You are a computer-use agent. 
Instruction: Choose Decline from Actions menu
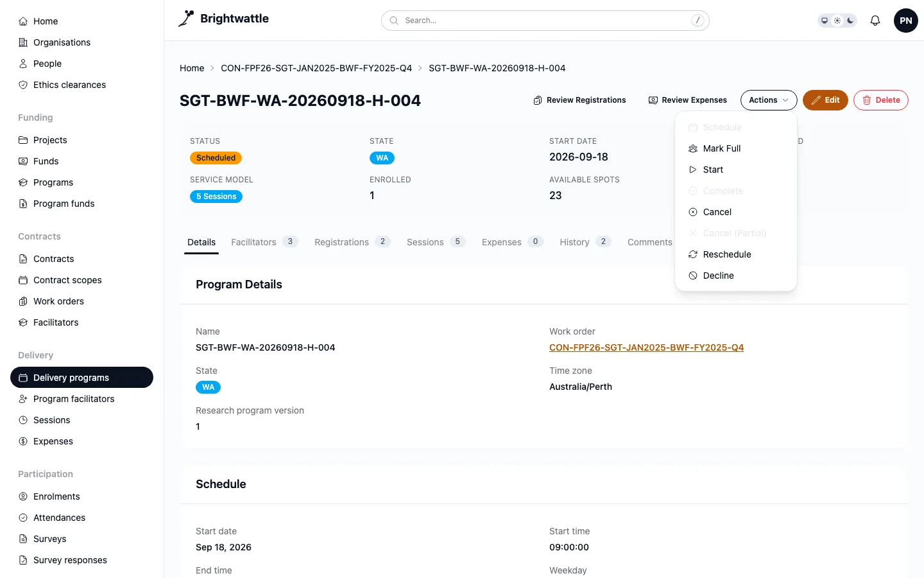pos(736,276)
